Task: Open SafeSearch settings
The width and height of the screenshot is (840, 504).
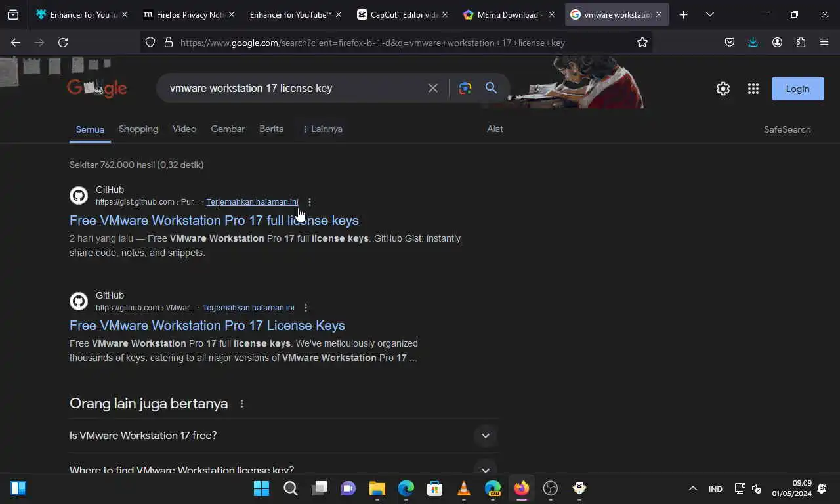Action: [787, 129]
